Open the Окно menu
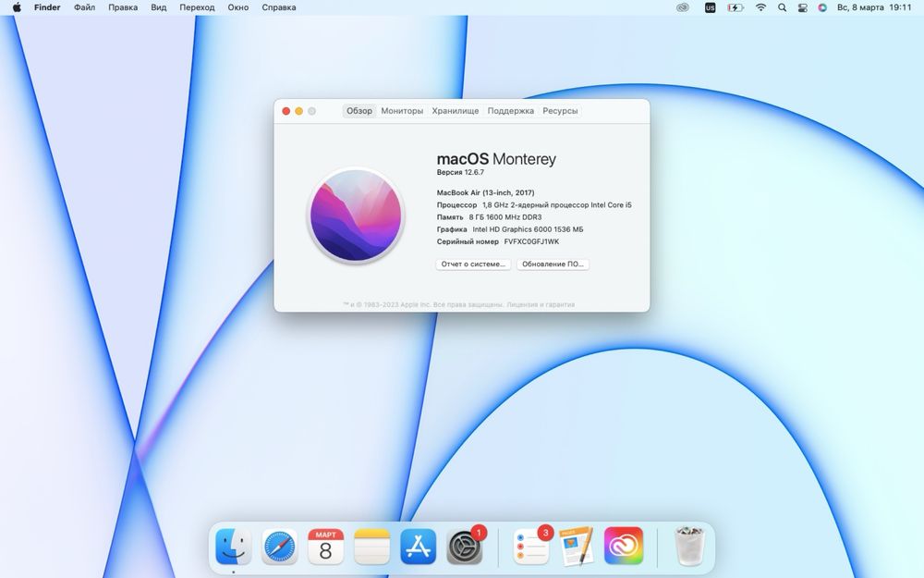 [238, 7]
